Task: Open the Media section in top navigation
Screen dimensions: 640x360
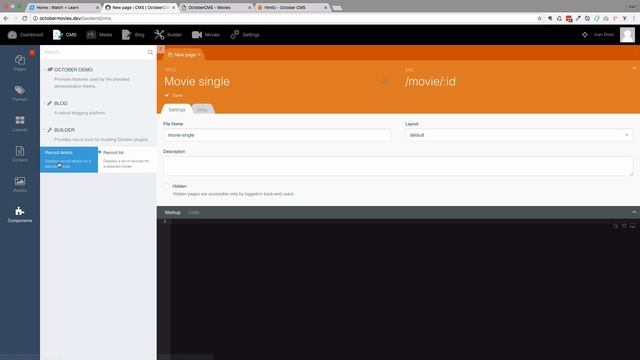Action: click(99, 35)
